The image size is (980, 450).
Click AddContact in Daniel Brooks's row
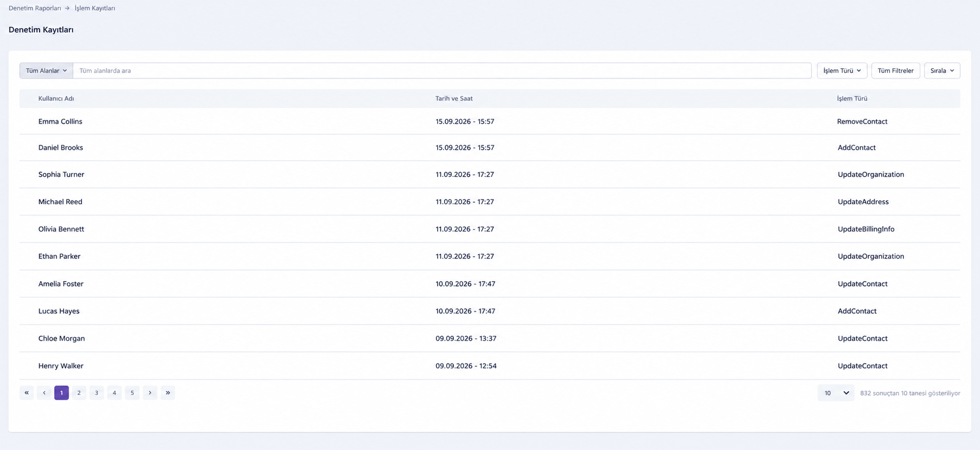856,148
